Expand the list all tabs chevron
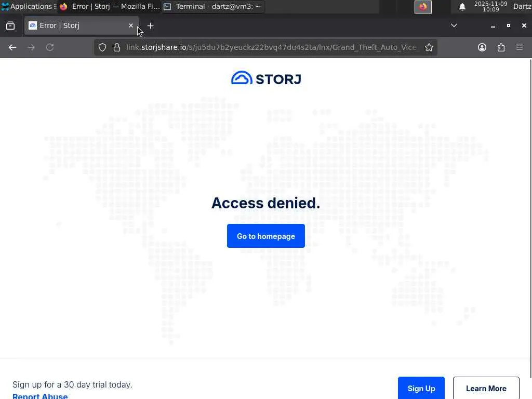Image resolution: width=532 pixels, height=399 pixels. click(454, 25)
